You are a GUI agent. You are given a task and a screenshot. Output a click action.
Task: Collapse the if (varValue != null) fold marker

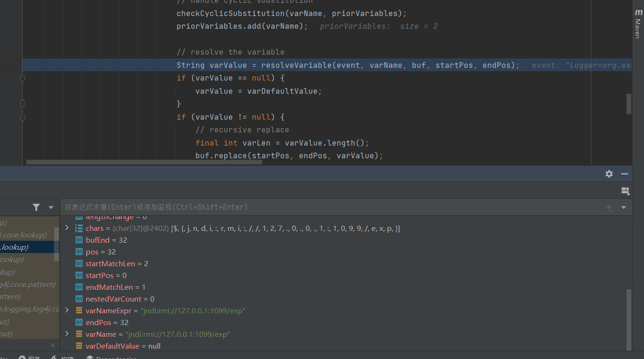pyautogui.click(x=22, y=117)
